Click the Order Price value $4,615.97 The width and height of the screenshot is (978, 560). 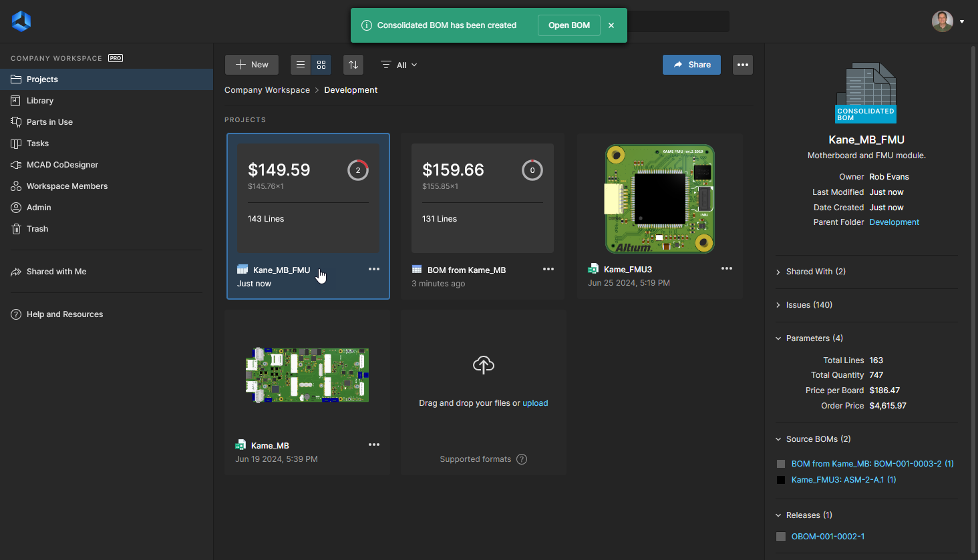tap(888, 406)
